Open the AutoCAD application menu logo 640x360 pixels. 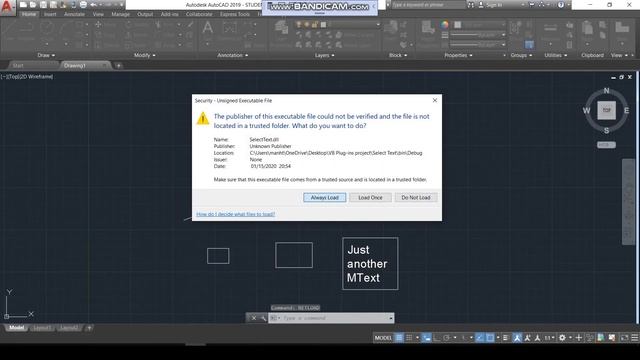click(7, 7)
